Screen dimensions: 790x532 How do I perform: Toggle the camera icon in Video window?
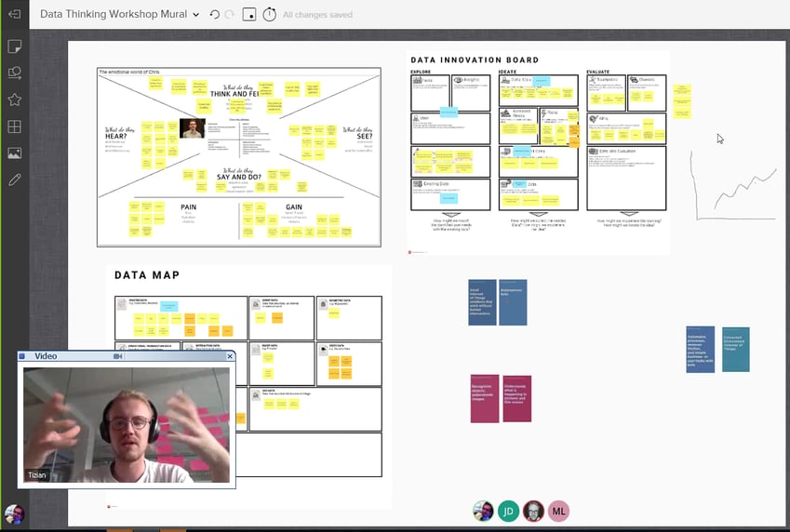pyautogui.click(x=118, y=356)
